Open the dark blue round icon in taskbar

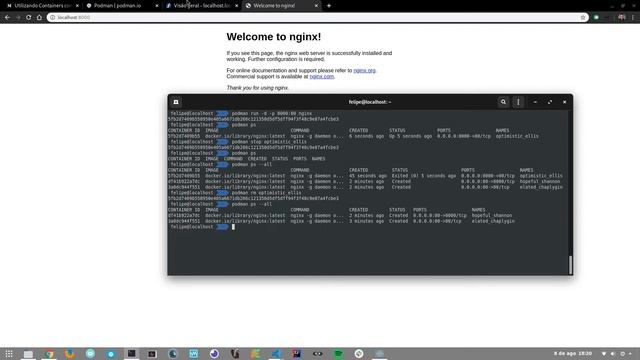[x=173, y=354]
